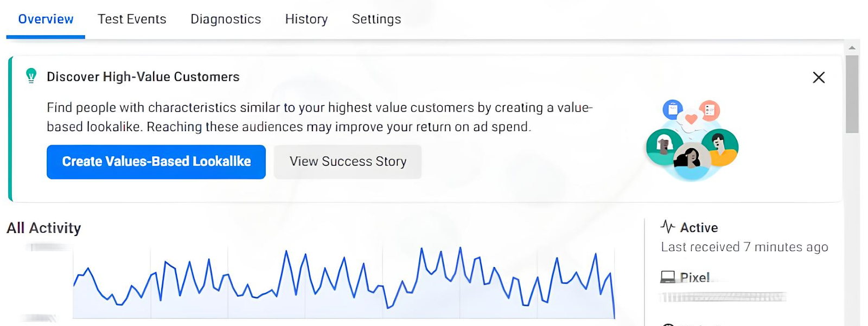Click the scrollbar up arrow
Screen dimensions: 868x326
[852, 48]
